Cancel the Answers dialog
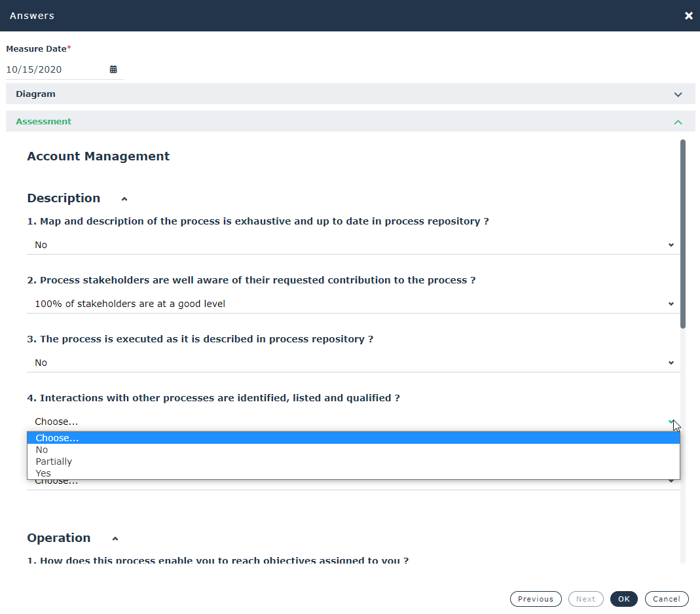The image size is (700, 614). pos(666,599)
